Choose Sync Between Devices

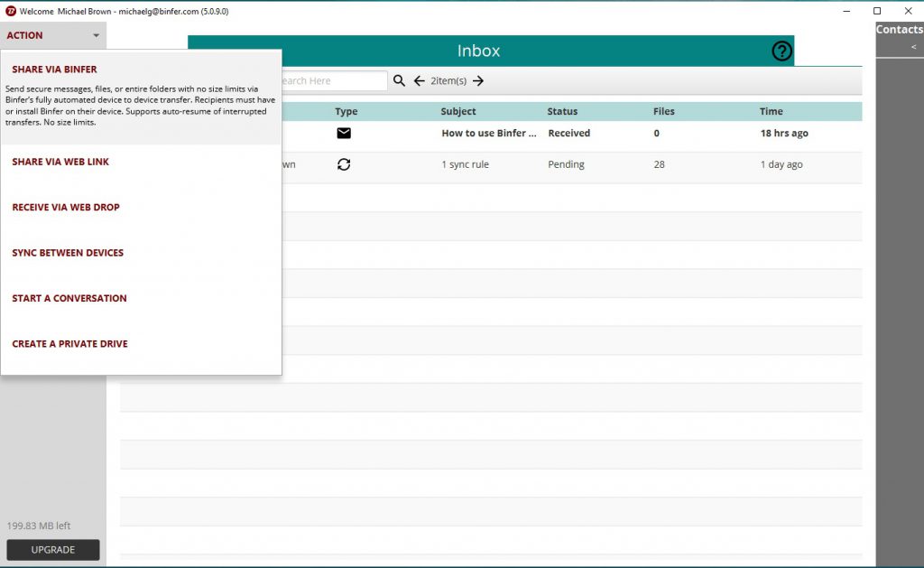pos(68,253)
